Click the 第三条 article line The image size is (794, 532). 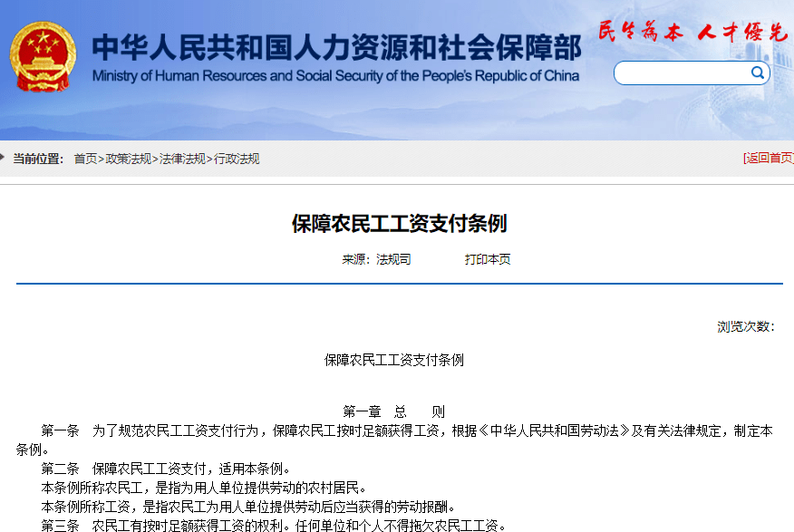pos(274,525)
